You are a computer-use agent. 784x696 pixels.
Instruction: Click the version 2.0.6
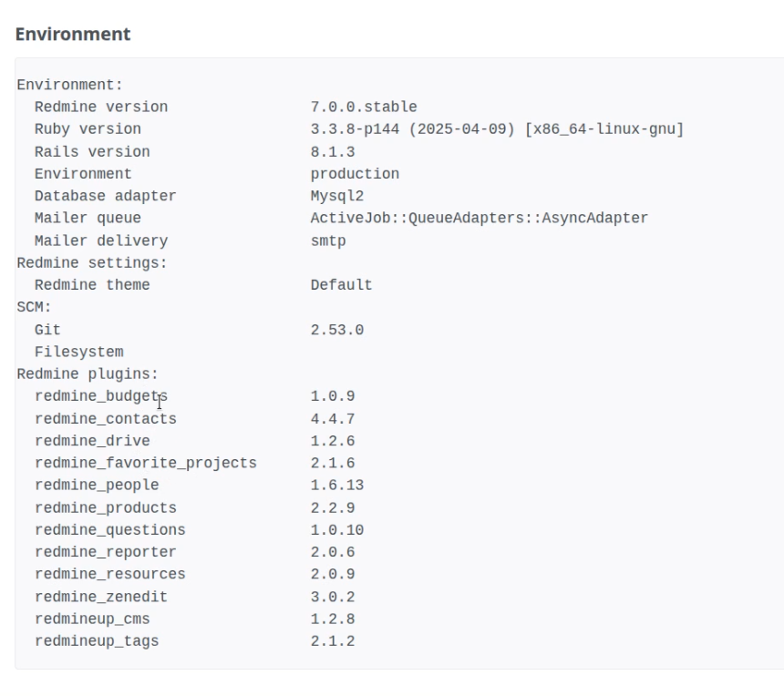333,551
